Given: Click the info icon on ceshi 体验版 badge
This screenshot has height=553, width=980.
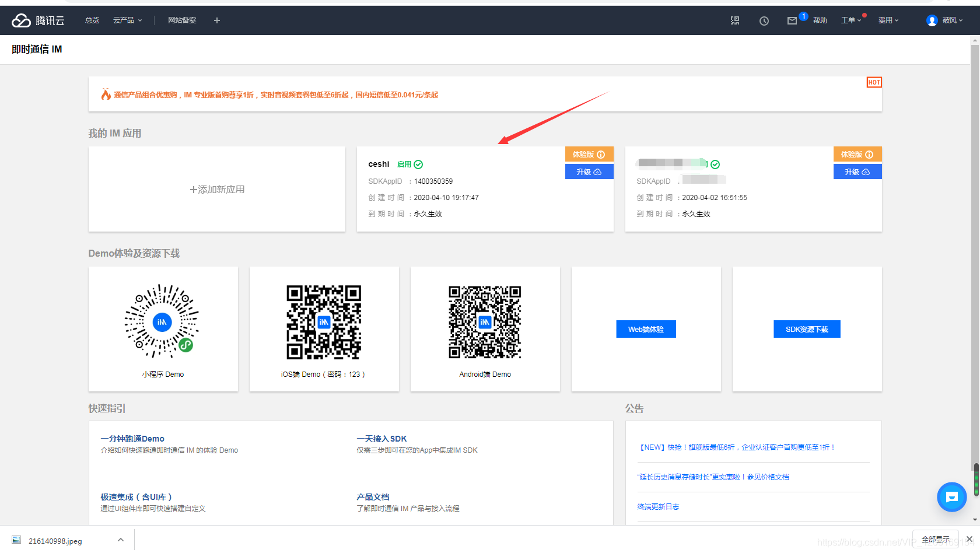Looking at the screenshot, I should (x=601, y=155).
